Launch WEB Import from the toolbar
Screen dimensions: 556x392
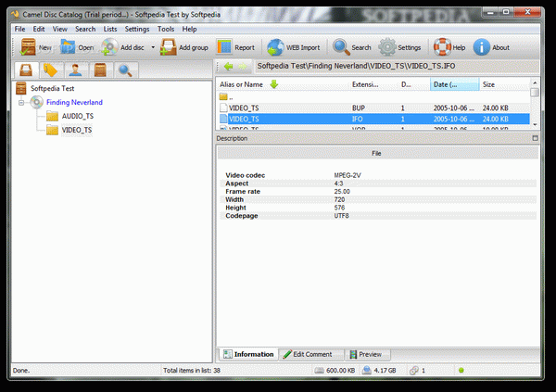coord(276,47)
